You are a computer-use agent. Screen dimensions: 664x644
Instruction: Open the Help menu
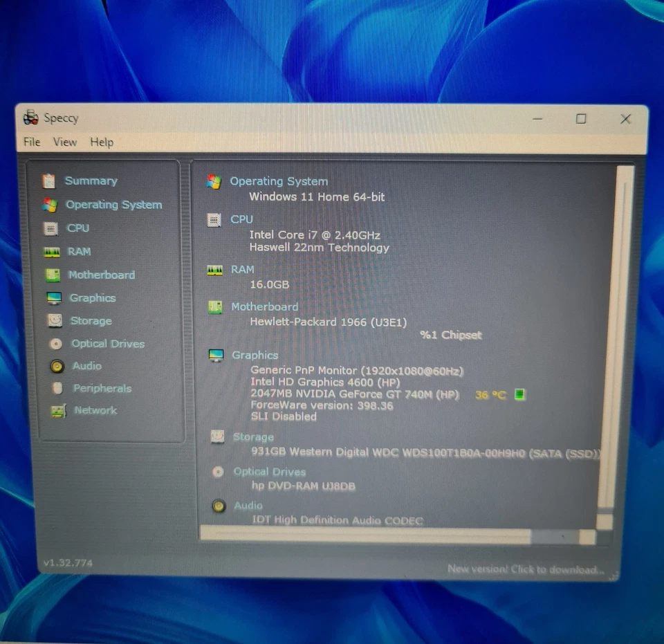[x=101, y=142]
